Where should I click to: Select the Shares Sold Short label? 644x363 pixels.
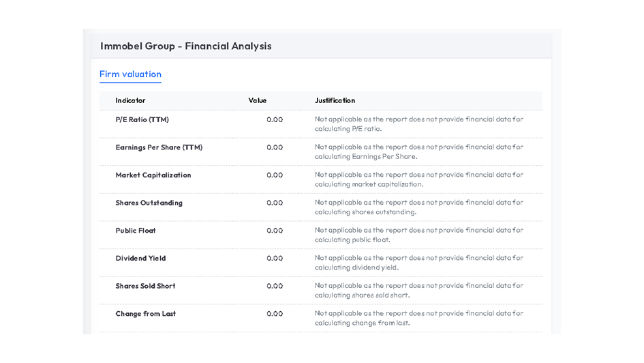[x=145, y=286]
